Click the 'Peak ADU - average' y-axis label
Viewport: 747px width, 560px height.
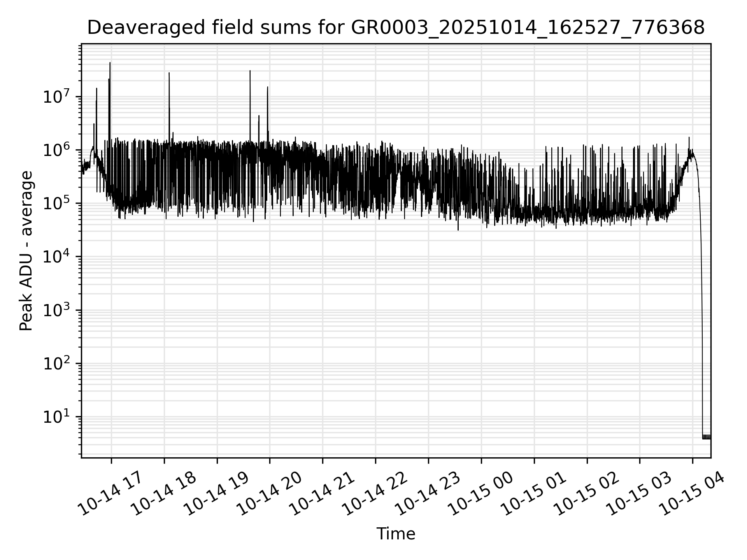pos(26,251)
